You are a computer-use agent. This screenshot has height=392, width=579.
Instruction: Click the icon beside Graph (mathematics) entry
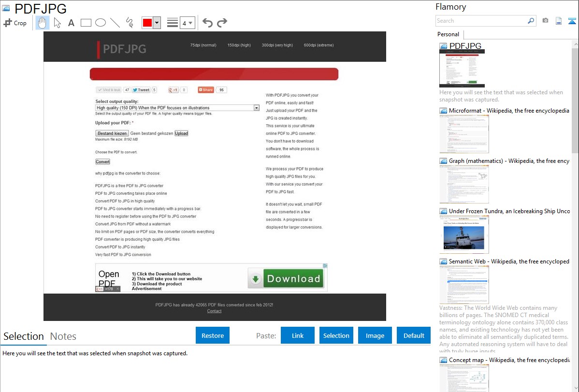click(x=443, y=161)
